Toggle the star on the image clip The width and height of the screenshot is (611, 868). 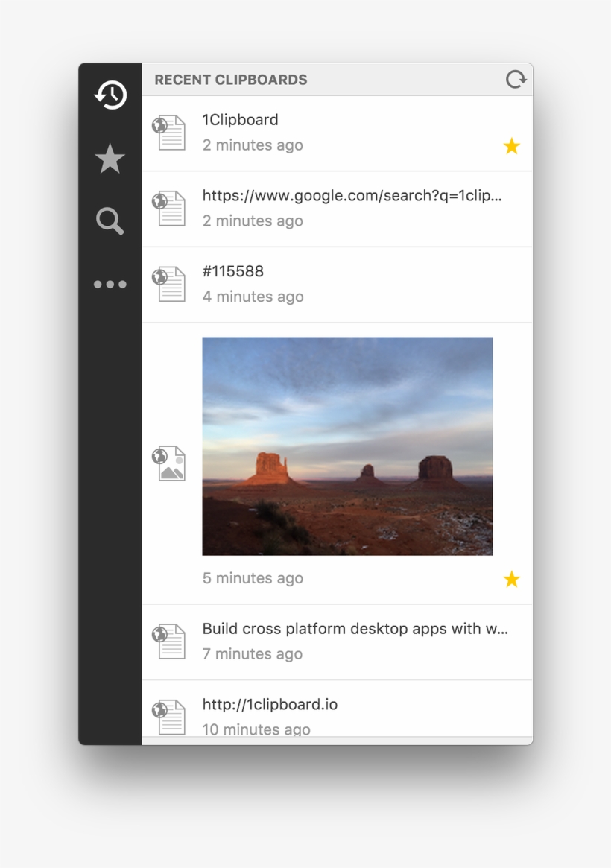click(511, 579)
